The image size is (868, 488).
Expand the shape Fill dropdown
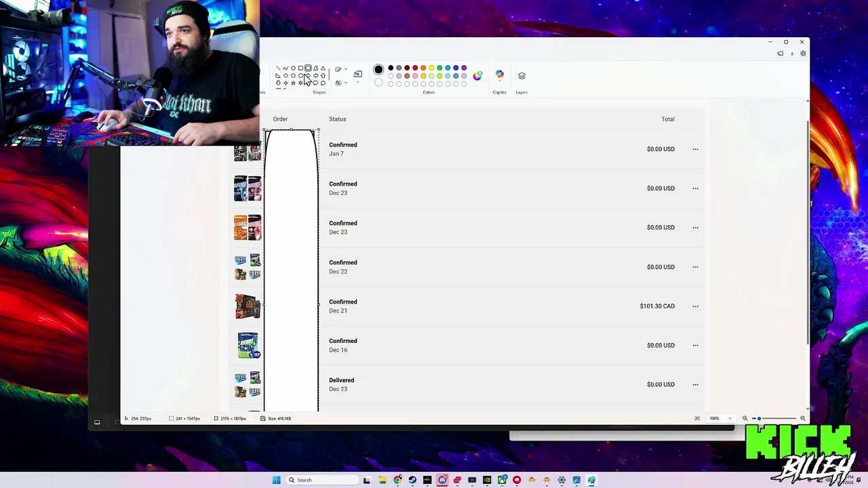tap(346, 83)
